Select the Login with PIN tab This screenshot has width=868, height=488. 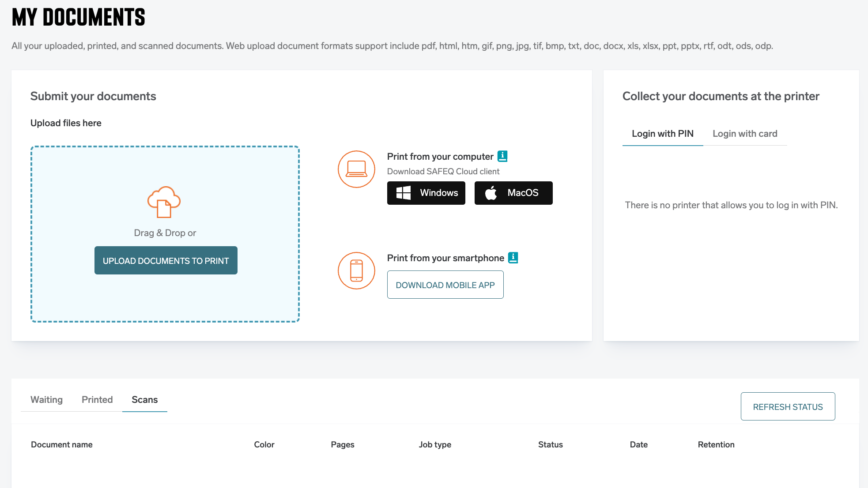click(x=662, y=134)
